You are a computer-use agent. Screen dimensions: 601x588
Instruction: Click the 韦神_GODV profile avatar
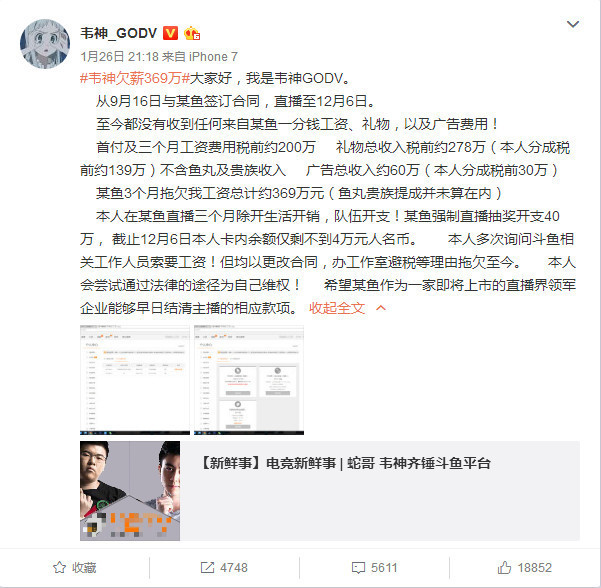[x=45, y=44]
